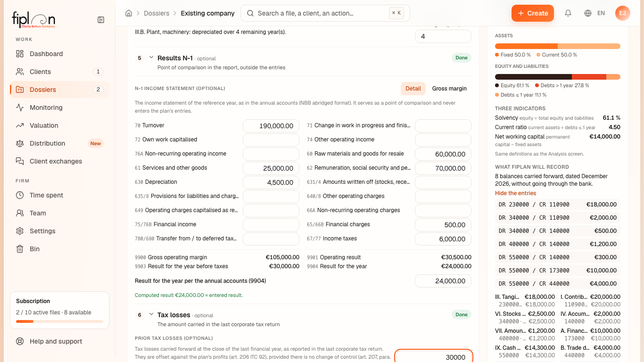The image size is (644, 362).
Task: Edit the 67/77 Income taxes field
Action: pos(443,239)
